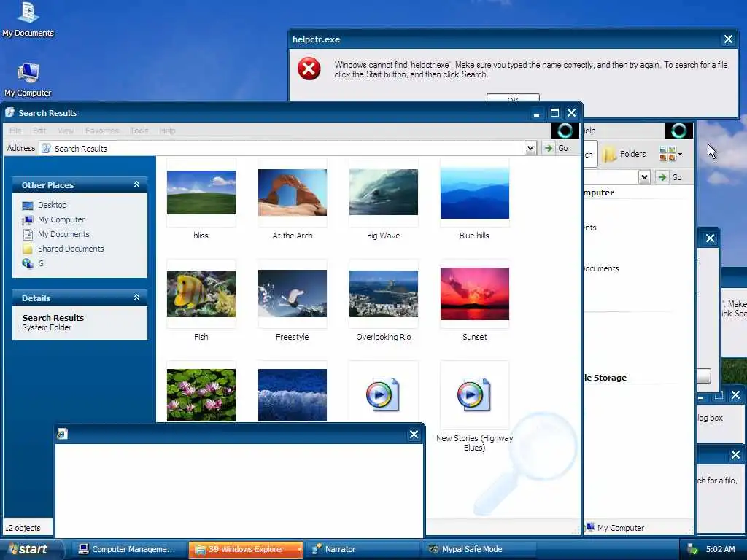Open the My Documents desktop icon
The image size is (747, 560).
28,19
